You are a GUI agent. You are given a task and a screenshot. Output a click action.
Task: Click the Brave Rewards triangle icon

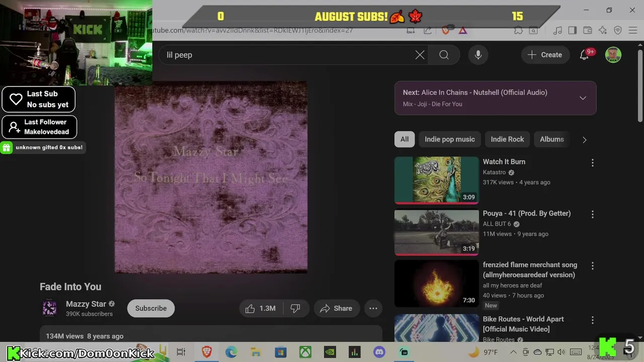tap(463, 30)
